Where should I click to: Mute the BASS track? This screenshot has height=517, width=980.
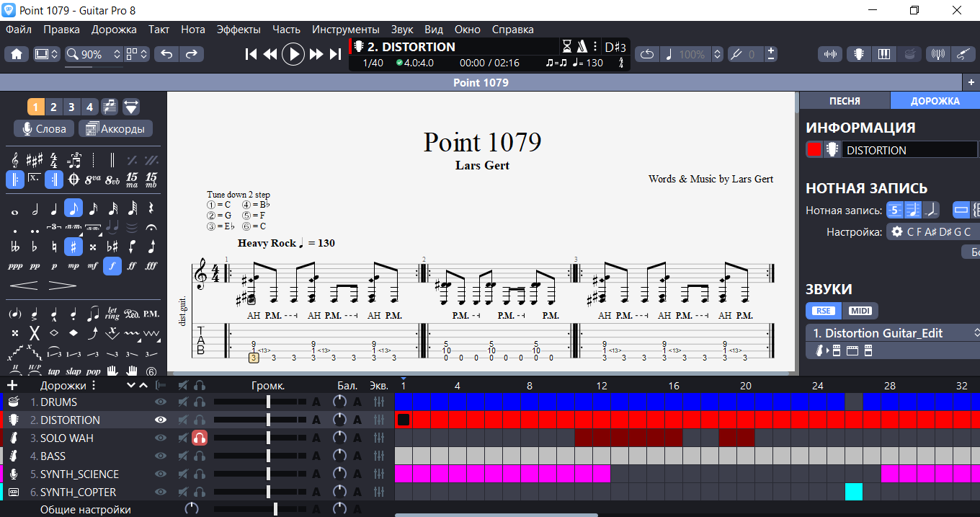(x=184, y=456)
